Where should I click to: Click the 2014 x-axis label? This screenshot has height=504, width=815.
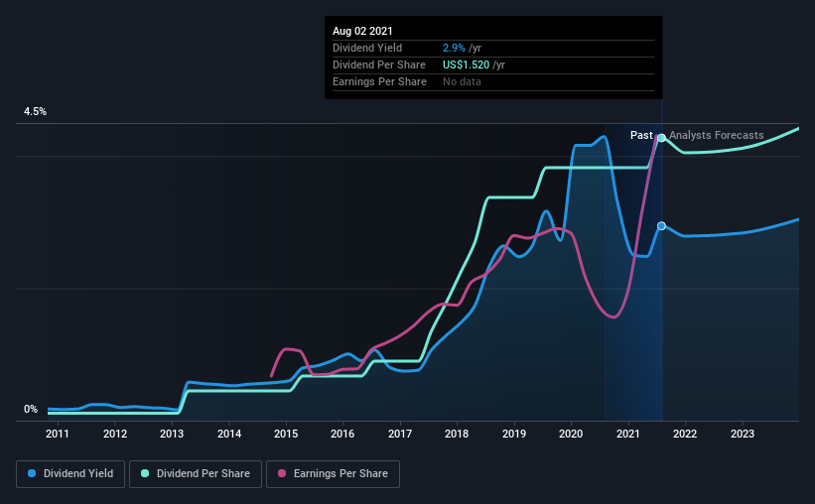229,434
